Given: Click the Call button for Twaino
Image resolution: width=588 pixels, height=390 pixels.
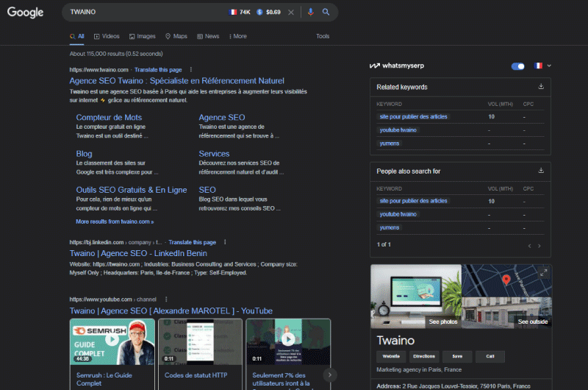Looking at the screenshot, I should 490,356.
